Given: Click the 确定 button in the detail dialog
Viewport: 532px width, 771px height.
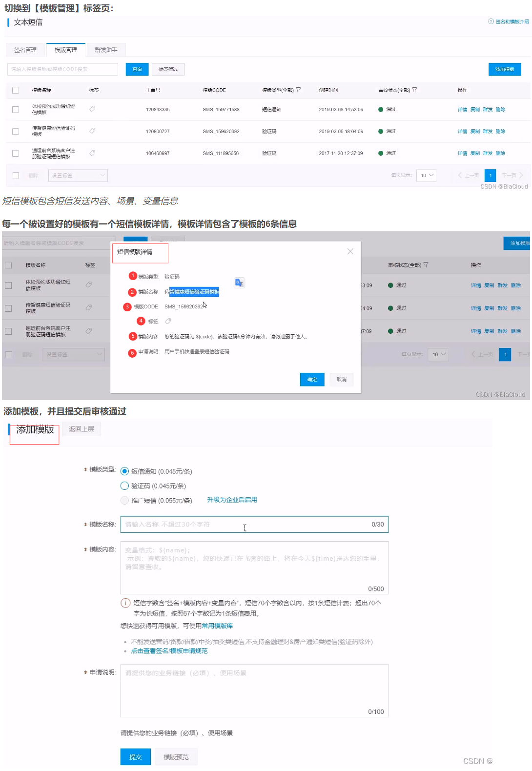Looking at the screenshot, I should coord(312,380).
